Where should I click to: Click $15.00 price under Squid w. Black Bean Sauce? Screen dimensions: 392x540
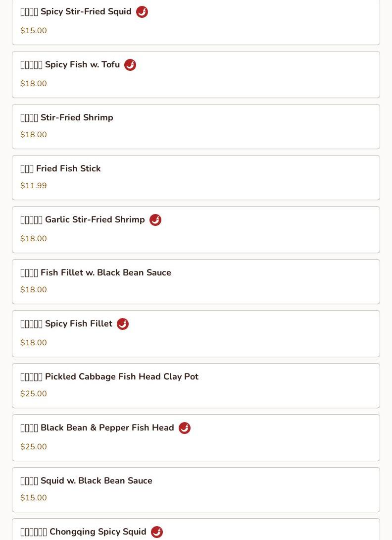34,498
